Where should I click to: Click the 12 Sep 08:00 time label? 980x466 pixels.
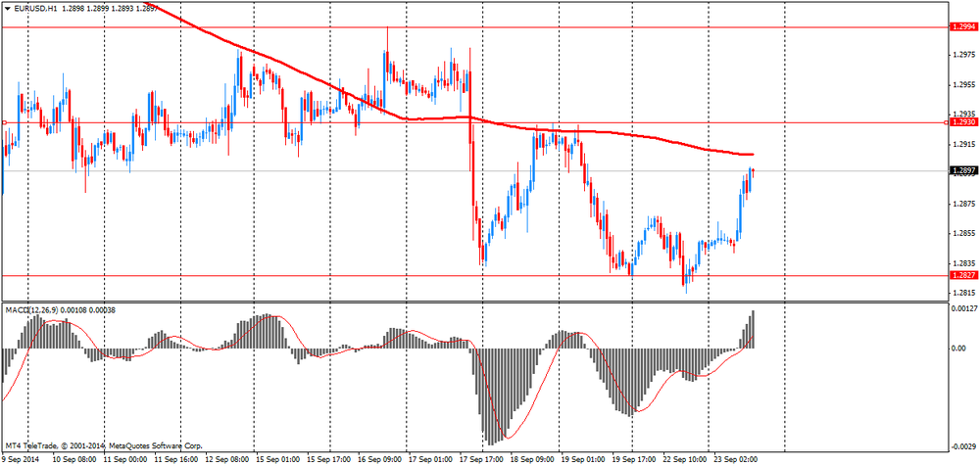click(227, 459)
